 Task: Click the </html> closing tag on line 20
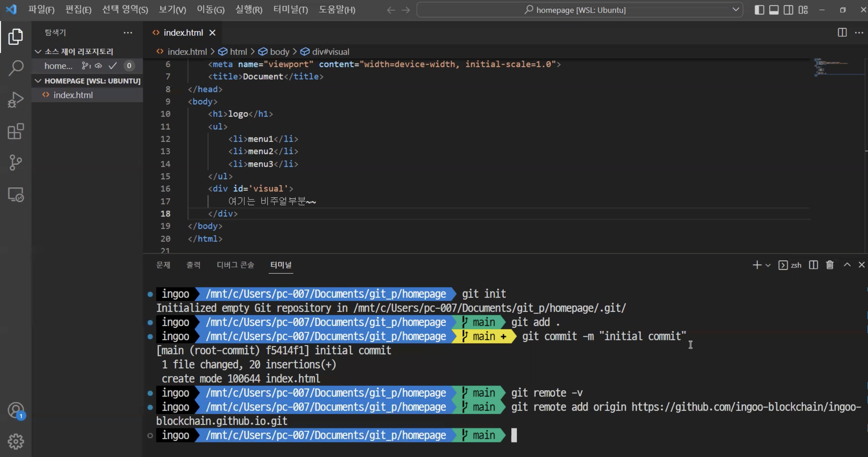(205, 239)
